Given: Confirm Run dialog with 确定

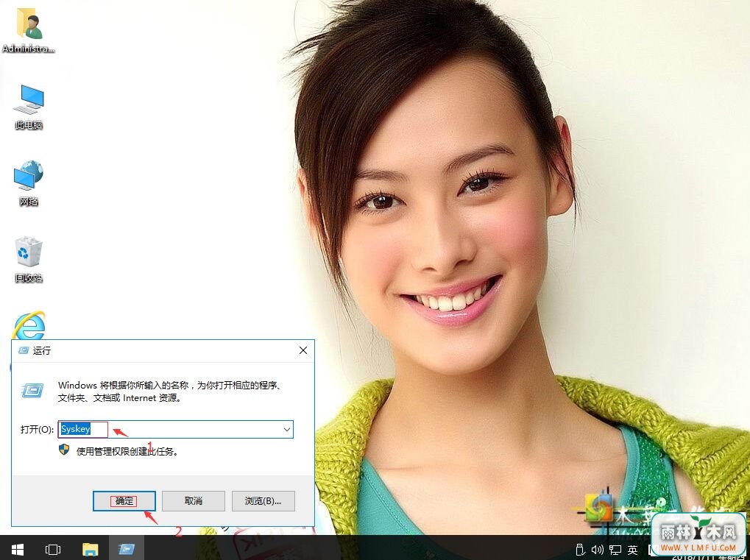Looking at the screenshot, I should coord(124,500).
